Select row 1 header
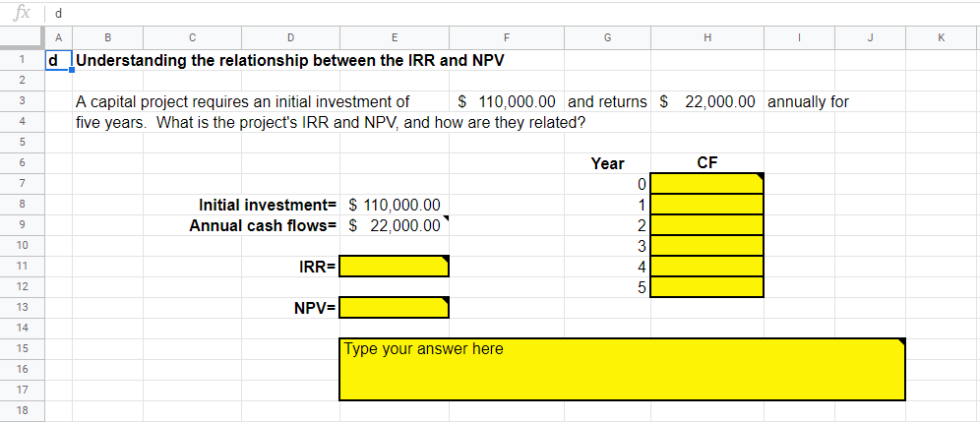The height and width of the screenshot is (422, 980). (23, 60)
